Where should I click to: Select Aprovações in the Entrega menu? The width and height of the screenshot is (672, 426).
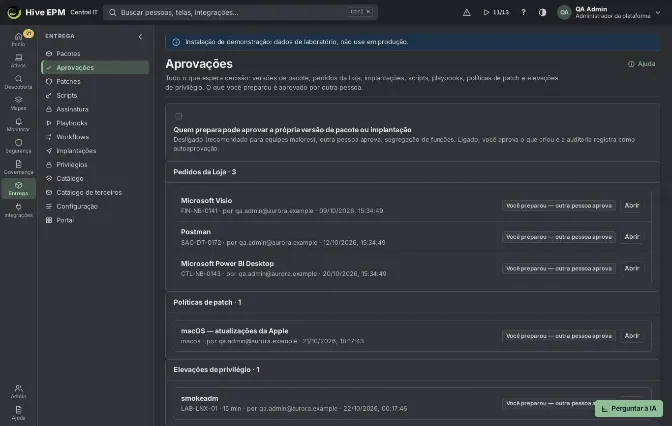pos(95,67)
